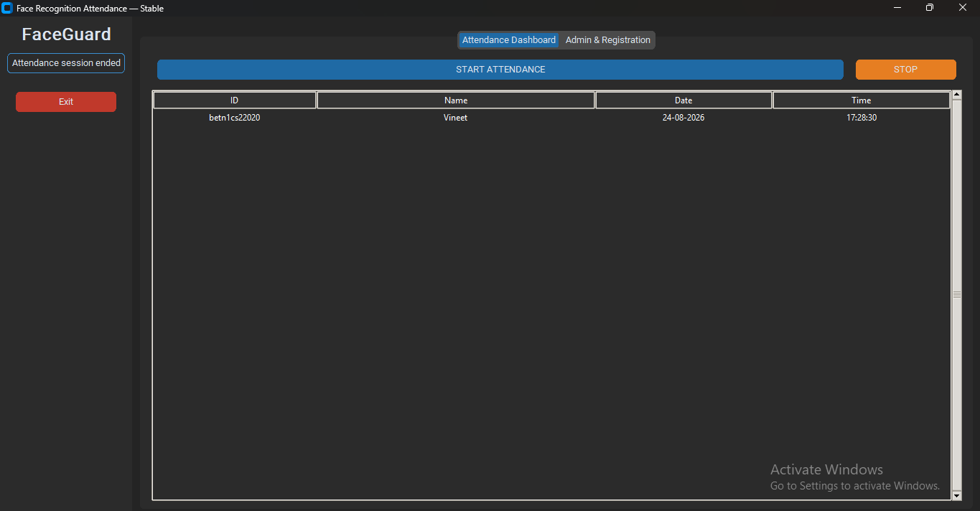Click the Attendance session ended status label
This screenshot has height=511, width=980.
66,63
